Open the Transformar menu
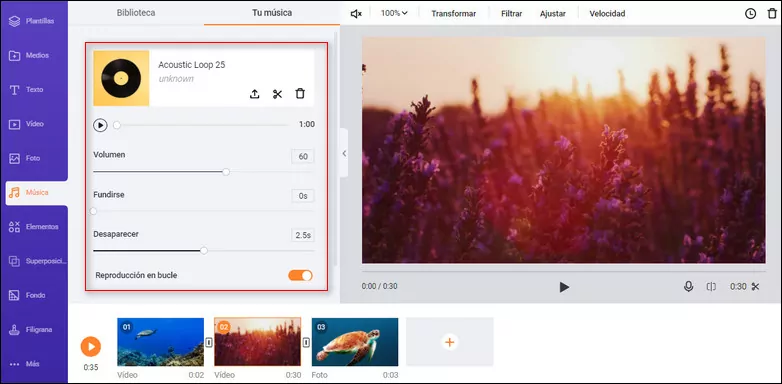This screenshot has height=384, width=782. pos(454,14)
